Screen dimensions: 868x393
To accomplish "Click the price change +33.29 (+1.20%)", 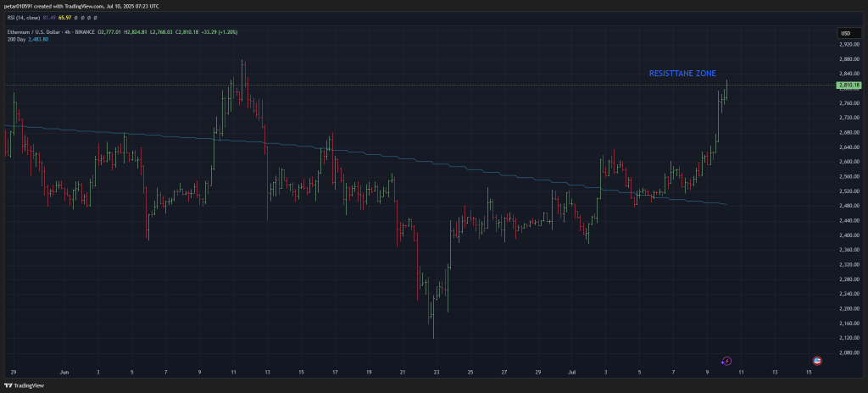I will (x=220, y=32).
